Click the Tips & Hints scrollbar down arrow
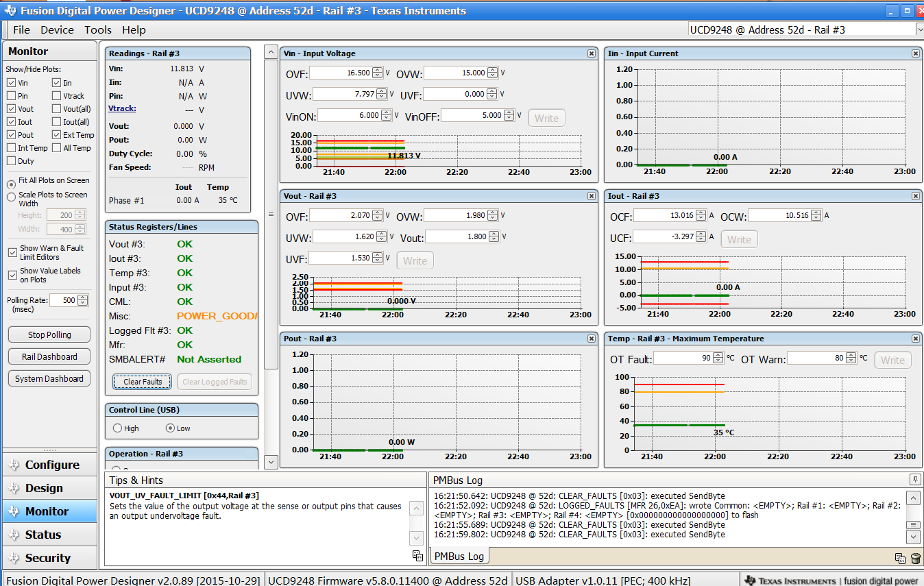Screen dimensions: 924x586 pos(416,538)
